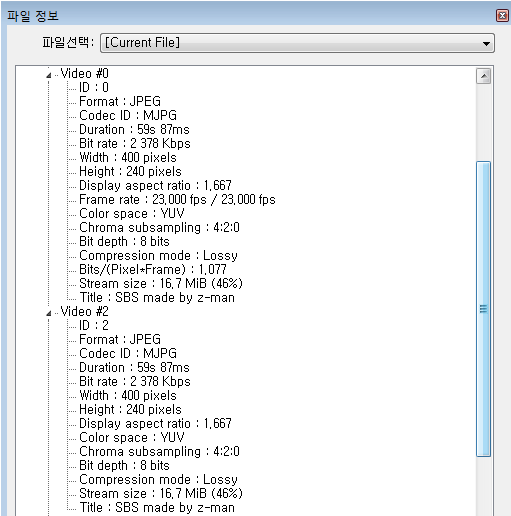The width and height of the screenshot is (511, 516).
Task: Collapse the Video #0 tree node
Action: [49, 75]
